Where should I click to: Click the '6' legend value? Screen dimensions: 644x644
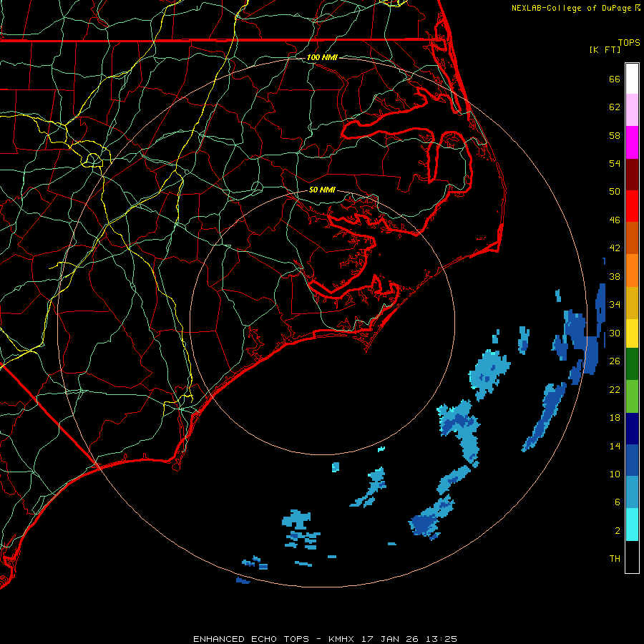[617, 502]
